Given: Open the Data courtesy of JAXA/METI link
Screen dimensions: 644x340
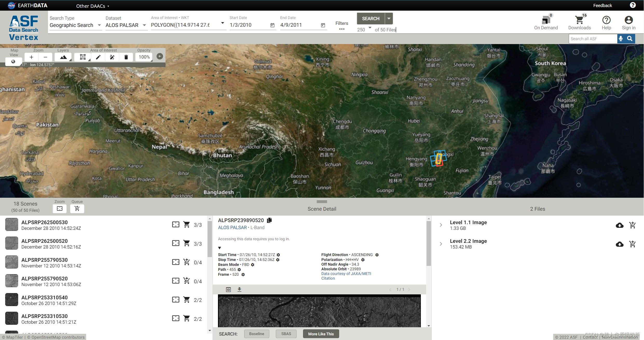Looking at the screenshot, I should tap(346, 274).
